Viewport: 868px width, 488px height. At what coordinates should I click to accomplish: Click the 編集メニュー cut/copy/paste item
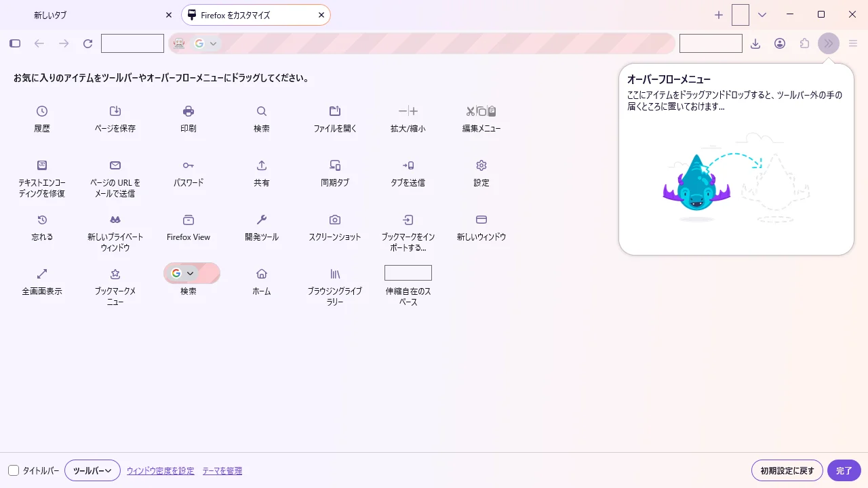point(481,111)
